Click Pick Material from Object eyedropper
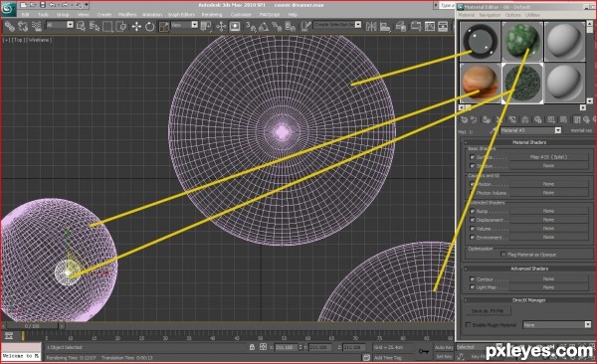Screen dimensions: 597x364 (x=494, y=130)
